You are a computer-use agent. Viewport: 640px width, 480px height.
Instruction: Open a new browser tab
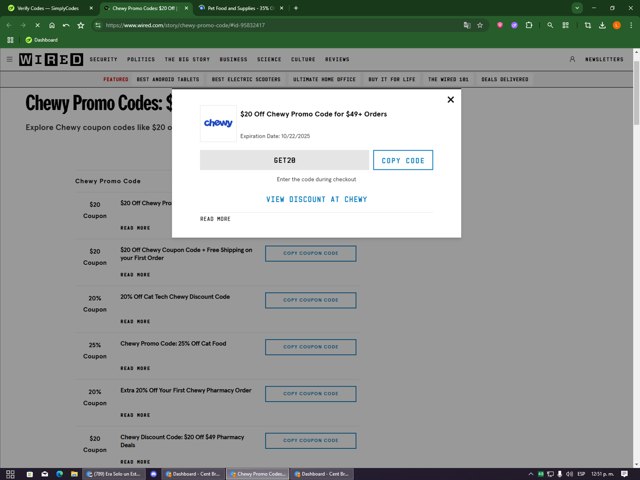click(296, 8)
